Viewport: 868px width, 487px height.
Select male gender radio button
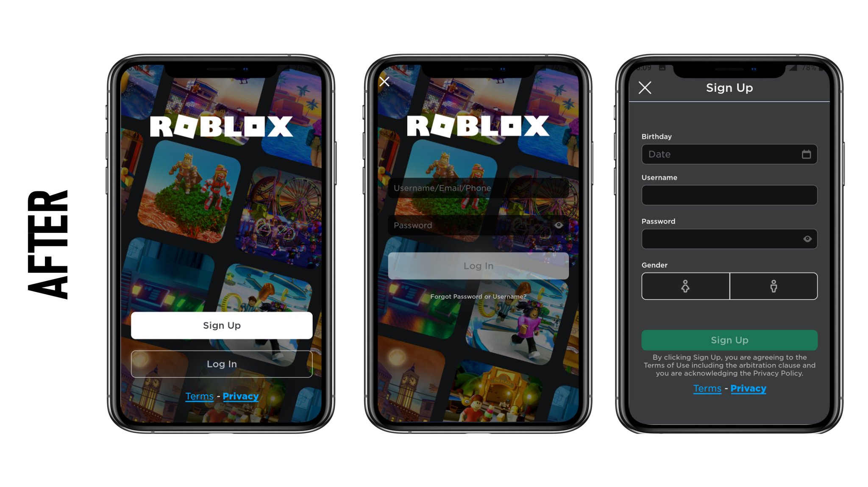click(x=773, y=286)
